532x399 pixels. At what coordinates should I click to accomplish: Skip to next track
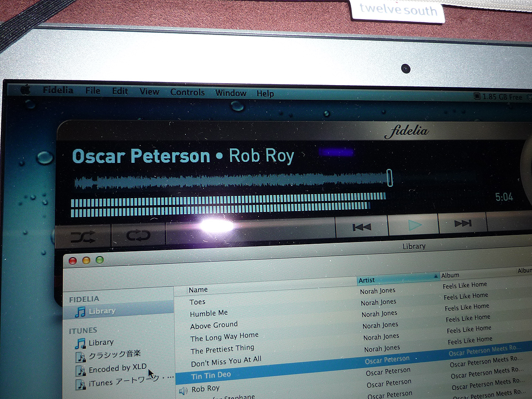tap(463, 223)
